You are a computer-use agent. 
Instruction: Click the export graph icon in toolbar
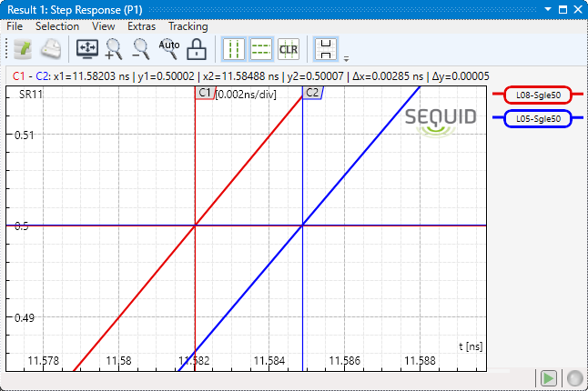[23, 49]
